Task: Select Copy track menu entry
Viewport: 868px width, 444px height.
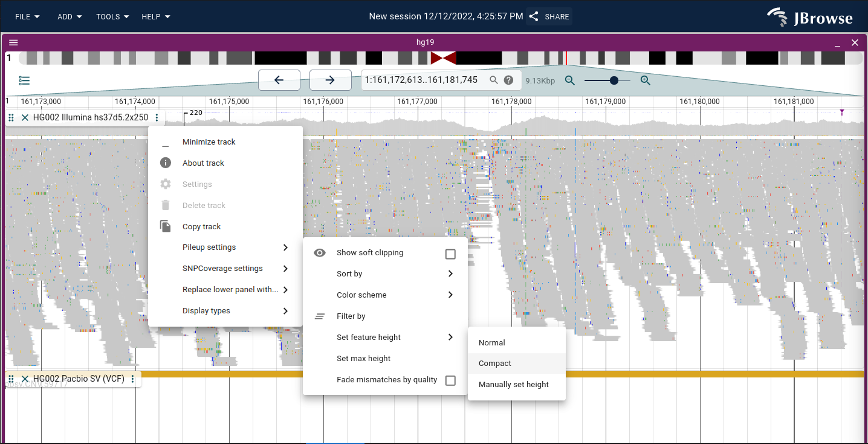Action: [x=225, y=227]
